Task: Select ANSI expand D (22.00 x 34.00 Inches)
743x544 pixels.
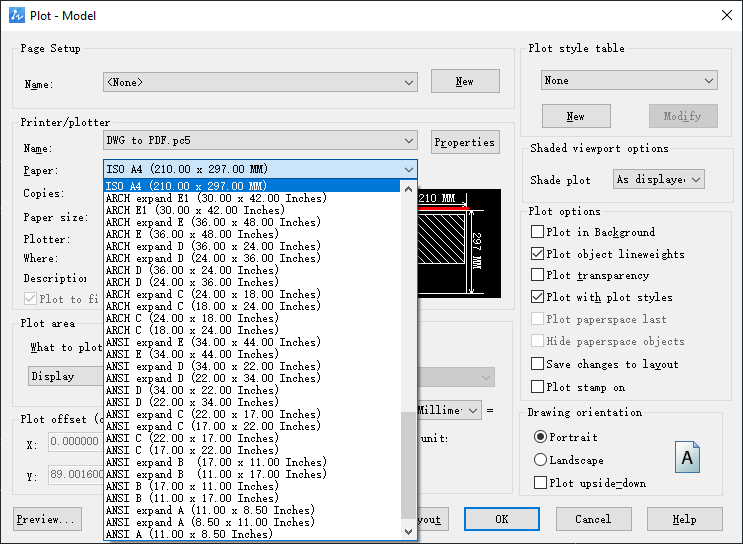Action: (x=252, y=378)
